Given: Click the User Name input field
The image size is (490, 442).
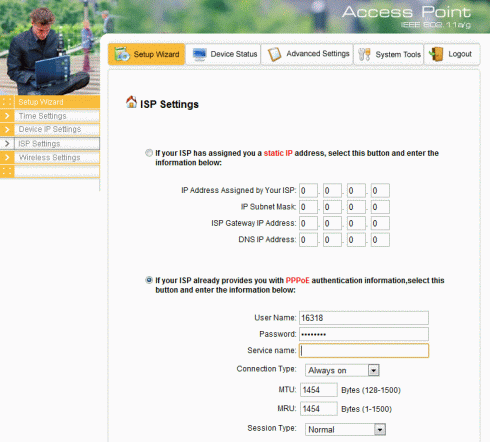Looking at the screenshot, I should (364, 318).
